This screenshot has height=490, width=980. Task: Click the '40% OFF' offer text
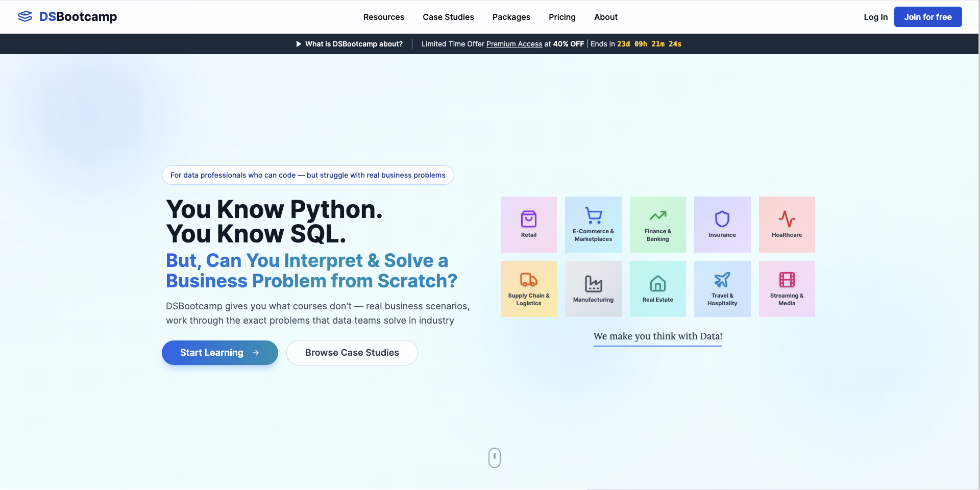pyautogui.click(x=569, y=44)
